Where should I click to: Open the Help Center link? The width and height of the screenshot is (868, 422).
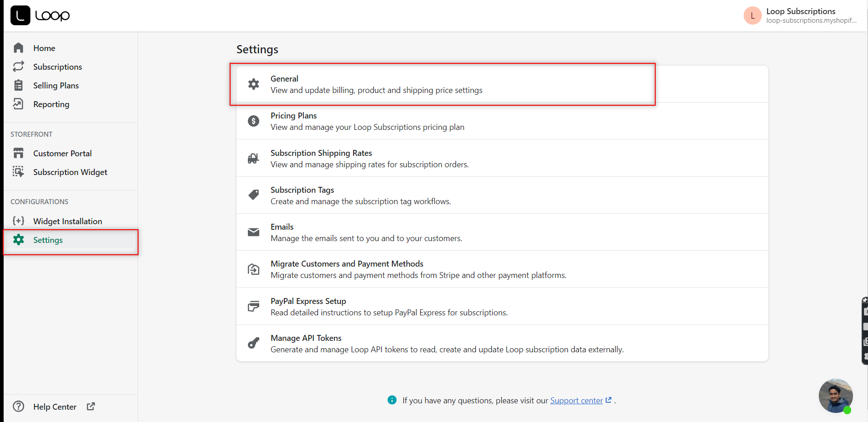coord(55,407)
